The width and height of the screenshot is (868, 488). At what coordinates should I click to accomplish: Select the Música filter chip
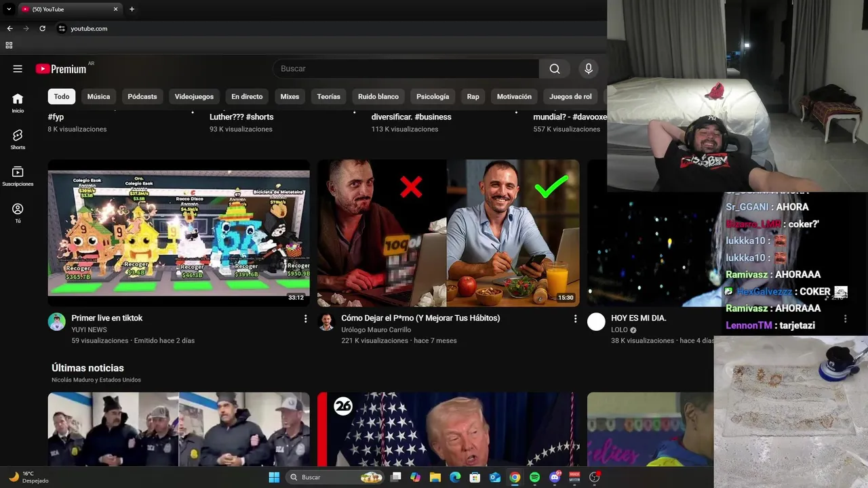[x=98, y=96]
